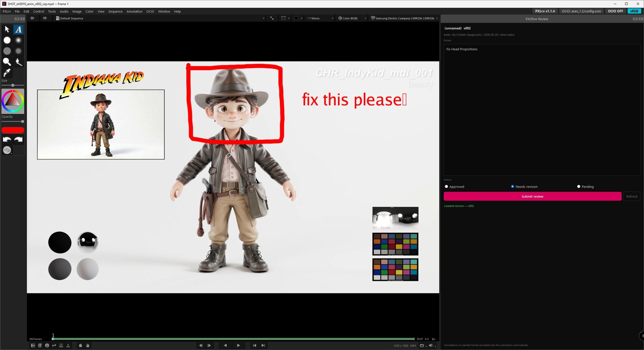Click the red current color swatch
644x350 pixels.
tap(13, 130)
